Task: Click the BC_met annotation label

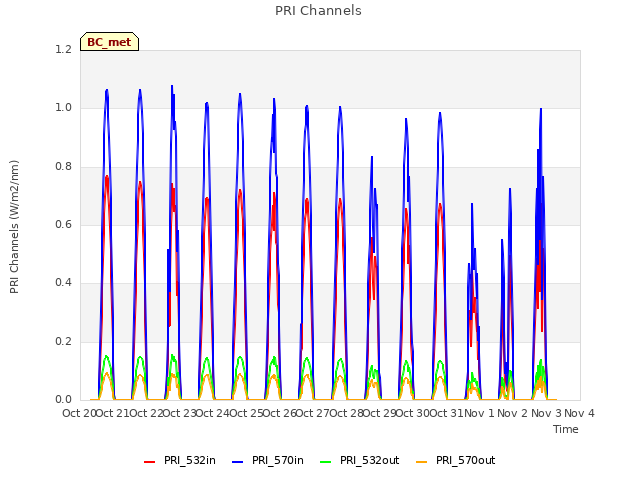Action: (109, 42)
